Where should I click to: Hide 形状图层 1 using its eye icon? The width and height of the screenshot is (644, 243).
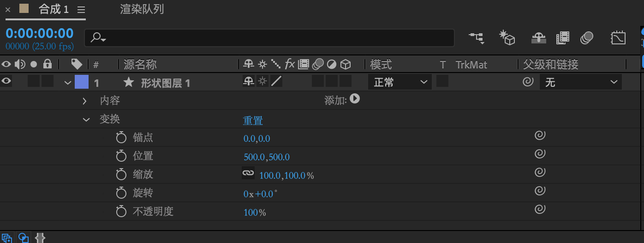(x=6, y=81)
